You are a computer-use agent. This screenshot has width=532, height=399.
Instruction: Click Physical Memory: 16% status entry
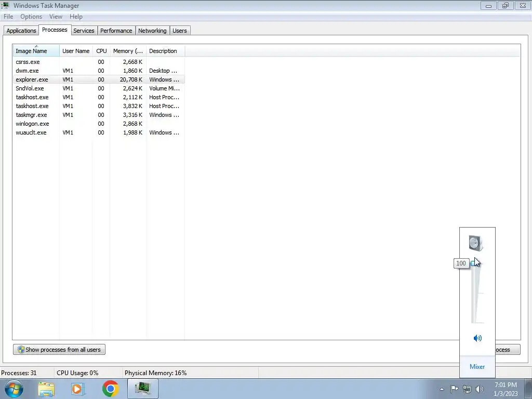point(155,373)
